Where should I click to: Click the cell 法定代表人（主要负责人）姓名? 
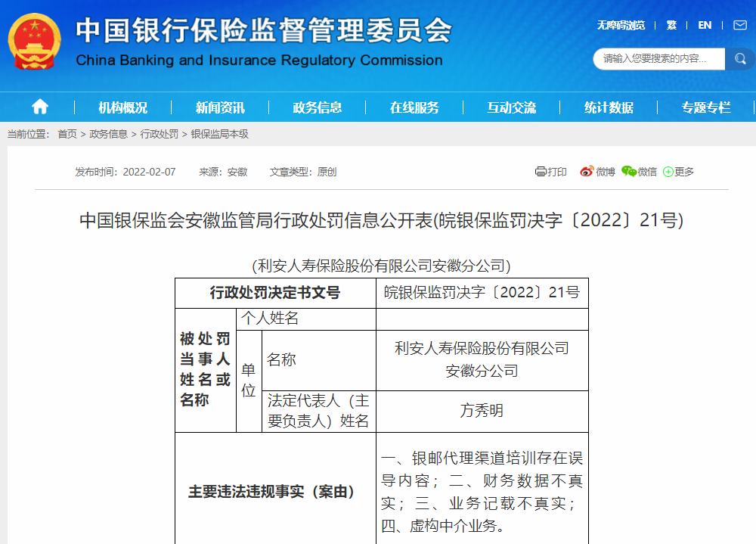pyautogui.click(x=319, y=412)
